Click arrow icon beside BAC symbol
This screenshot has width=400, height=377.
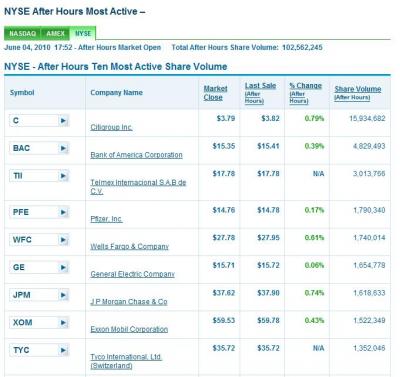(x=64, y=148)
